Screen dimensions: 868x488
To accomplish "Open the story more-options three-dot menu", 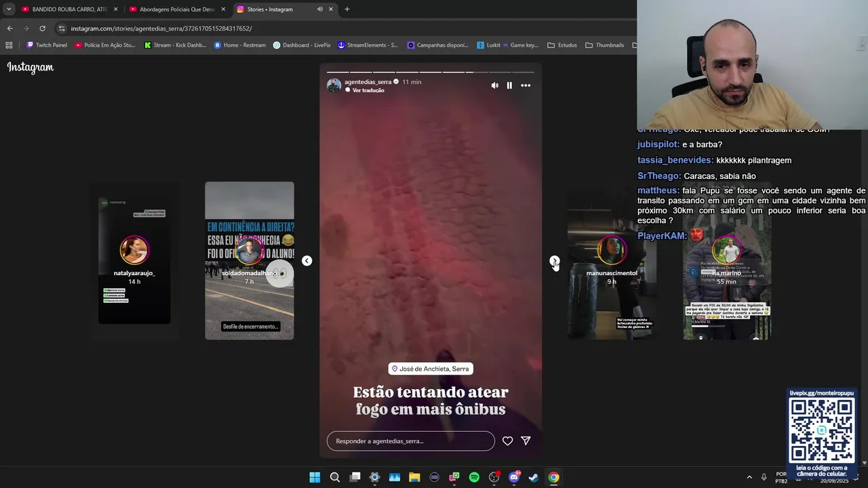I will tap(526, 85).
